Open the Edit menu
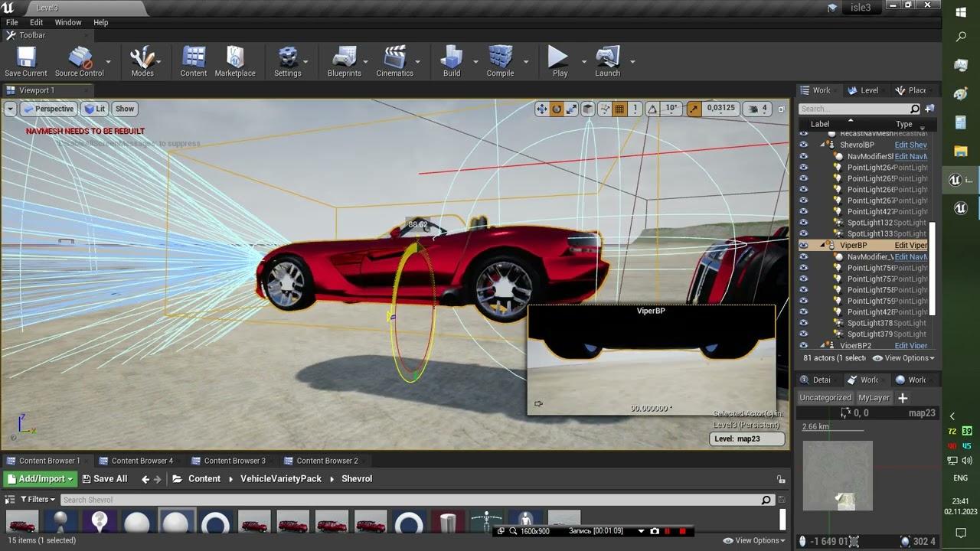980x551 pixels. [x=37, y=22]
